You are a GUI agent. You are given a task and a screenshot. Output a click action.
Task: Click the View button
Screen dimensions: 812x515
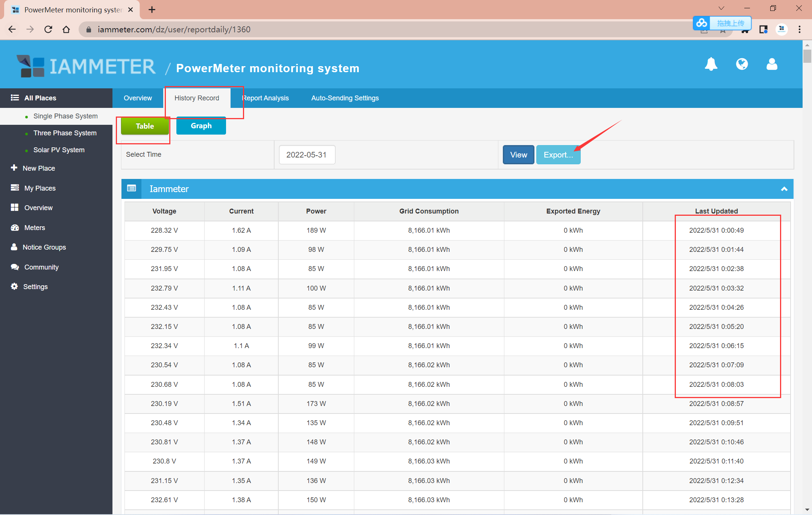tap(518, 154)
